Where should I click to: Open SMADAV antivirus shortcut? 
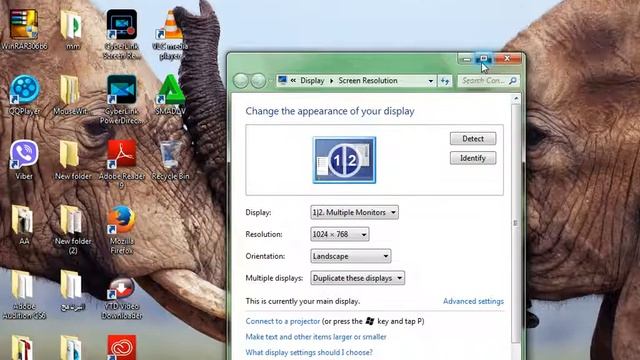click(x=171, y=95)
